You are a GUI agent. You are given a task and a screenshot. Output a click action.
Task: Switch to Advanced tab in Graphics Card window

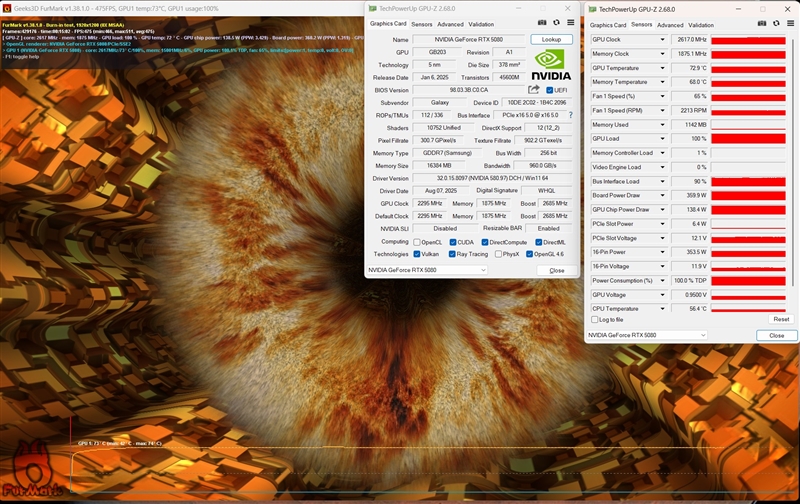click(x=450, y=24)
